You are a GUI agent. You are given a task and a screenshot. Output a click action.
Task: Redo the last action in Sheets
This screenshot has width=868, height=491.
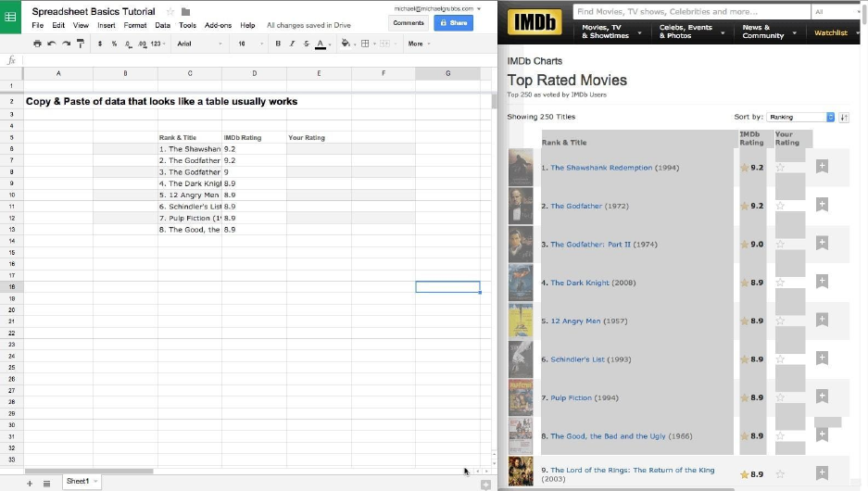[67, 44]
